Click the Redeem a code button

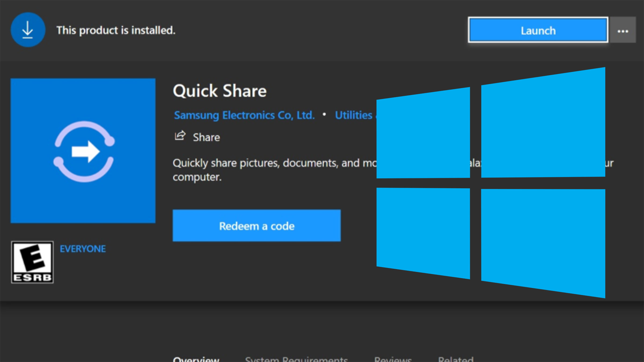pyautogui.click(x=257, y=226)
